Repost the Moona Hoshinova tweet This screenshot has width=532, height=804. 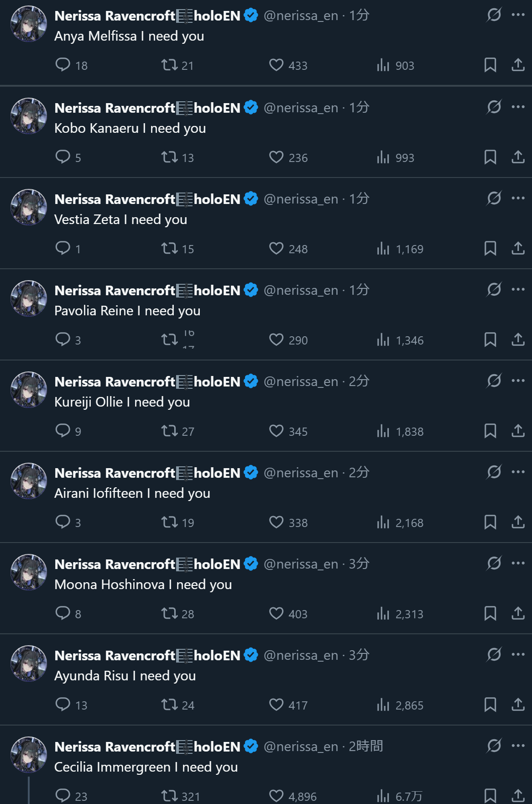(x=170, y=613)
